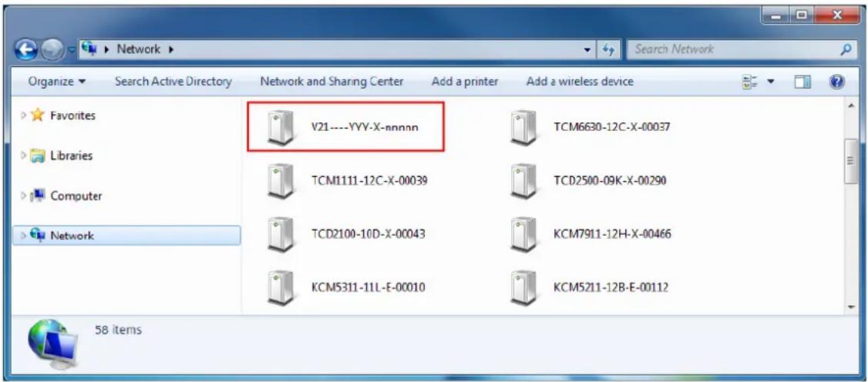Viewport: 868px width, 382px height.
Task: Select V21----YYY-X-nnnnn device name
Action: [365, 127]
